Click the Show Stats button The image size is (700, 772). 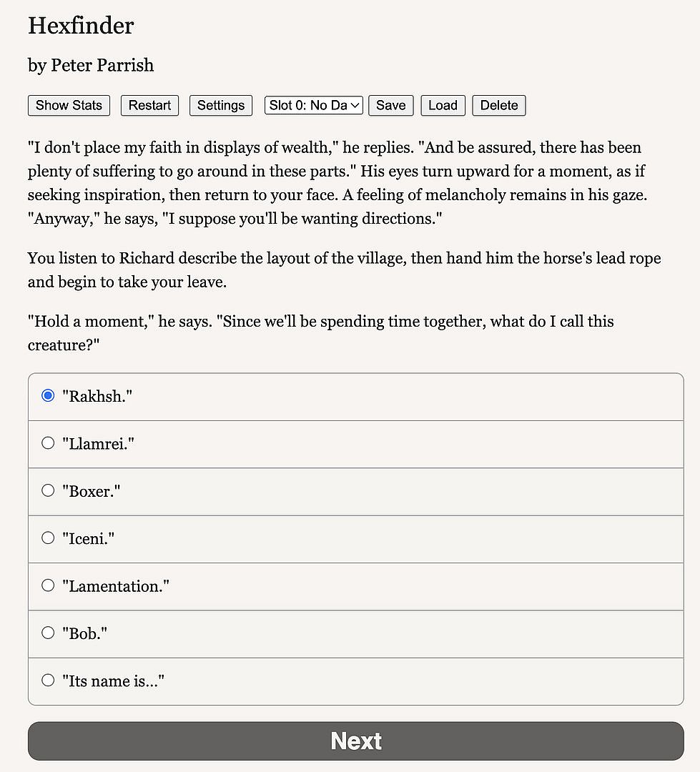pos(69,105)
